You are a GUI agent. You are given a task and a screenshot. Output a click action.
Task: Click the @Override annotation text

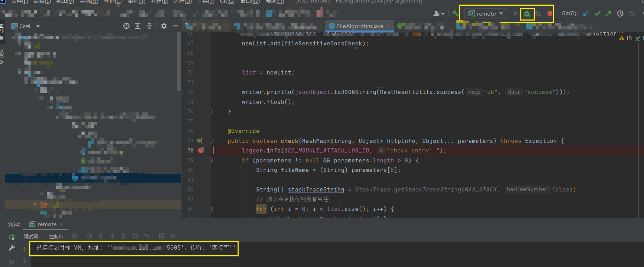(244, 131)
